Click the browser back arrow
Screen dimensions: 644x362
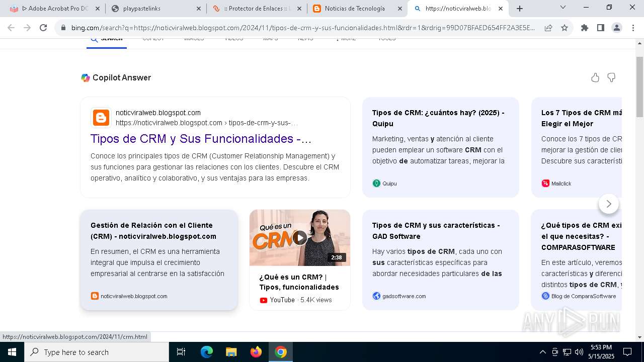[x=11, y=28]
